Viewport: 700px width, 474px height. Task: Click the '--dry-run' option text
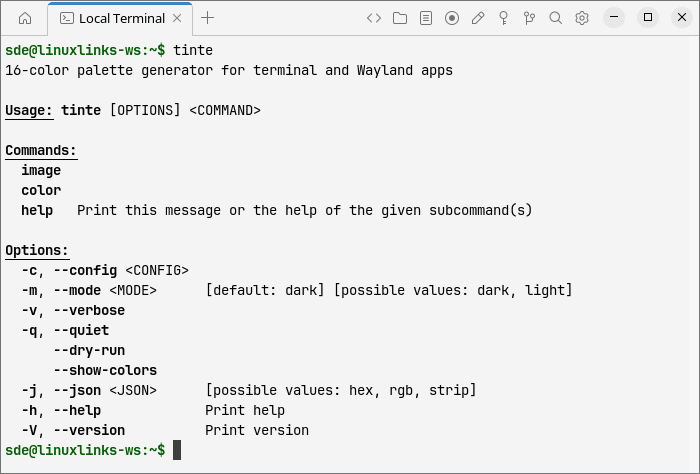tap(89, 350)
